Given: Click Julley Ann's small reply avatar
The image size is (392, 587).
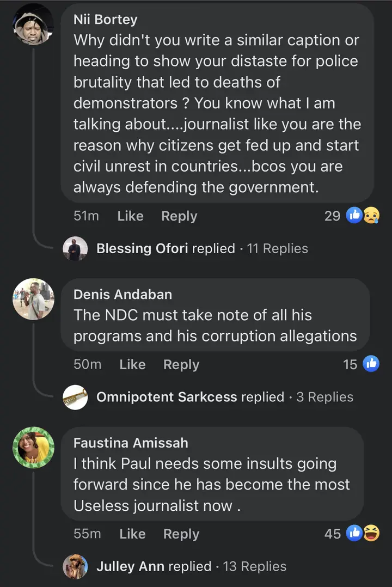Looking at the screenshot, I should (75, 567).
